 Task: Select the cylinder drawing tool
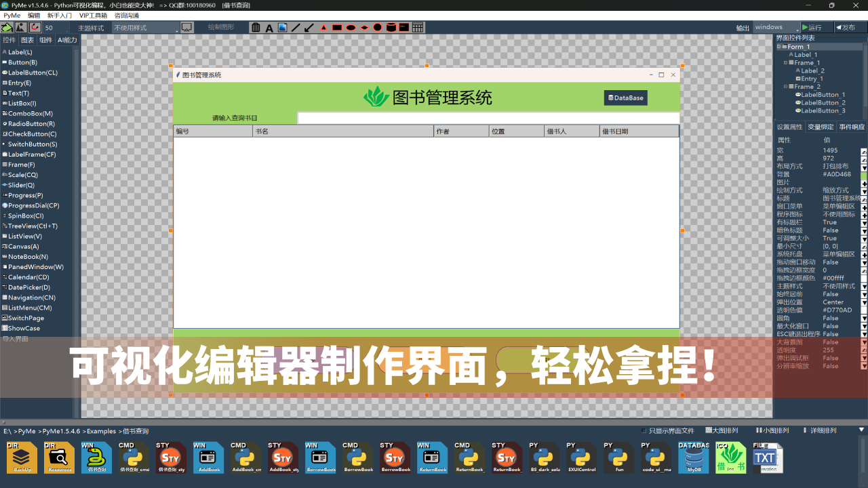coord(392,27)
